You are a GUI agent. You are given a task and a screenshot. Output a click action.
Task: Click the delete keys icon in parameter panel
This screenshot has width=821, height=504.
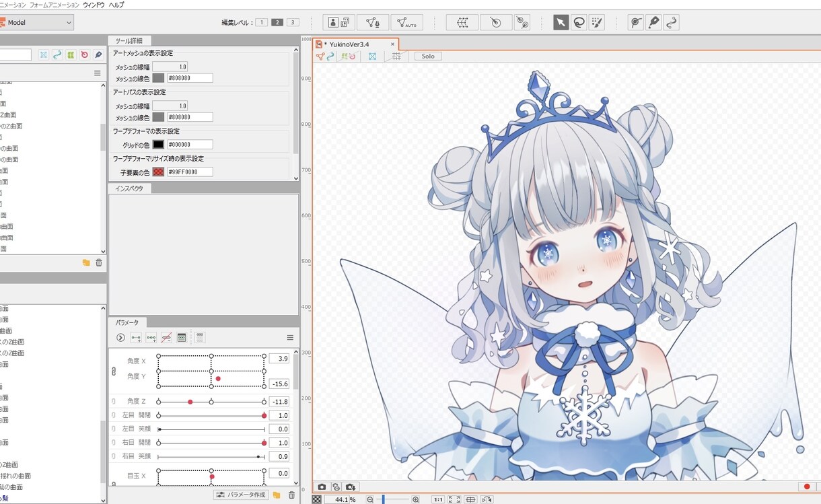click(x=166, y=338)
